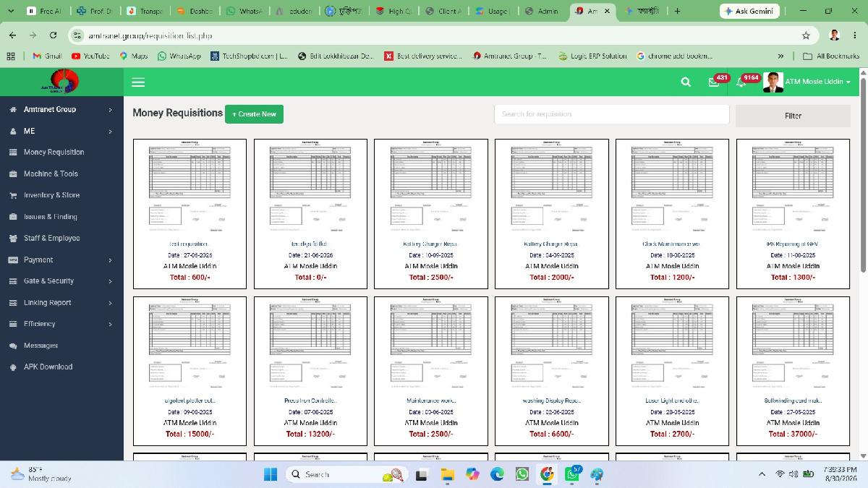Click the Search for requisition field
Image resolution: width=868 pixels, height=488 pixels.
click(x=612, y=114)
